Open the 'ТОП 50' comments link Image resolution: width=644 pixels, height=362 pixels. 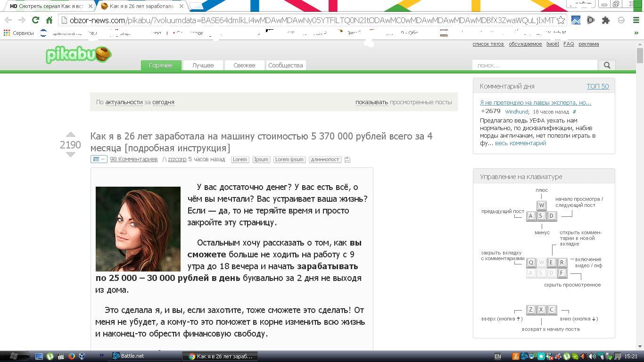point(597,86)
